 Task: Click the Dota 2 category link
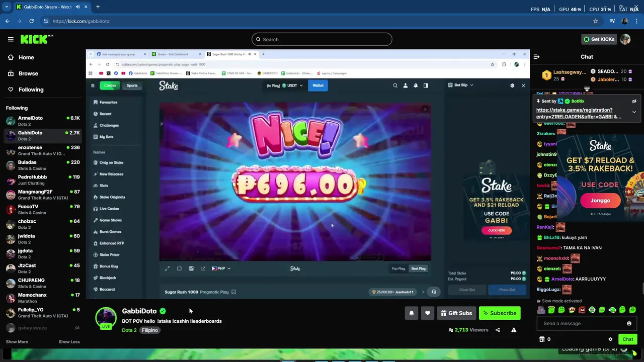[x=129, y=330]
